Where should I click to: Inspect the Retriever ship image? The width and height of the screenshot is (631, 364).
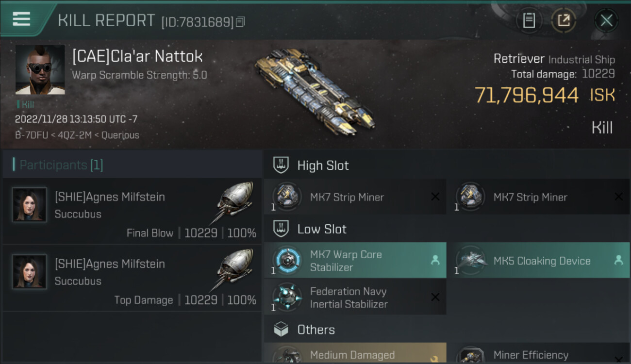click(315, 92)
